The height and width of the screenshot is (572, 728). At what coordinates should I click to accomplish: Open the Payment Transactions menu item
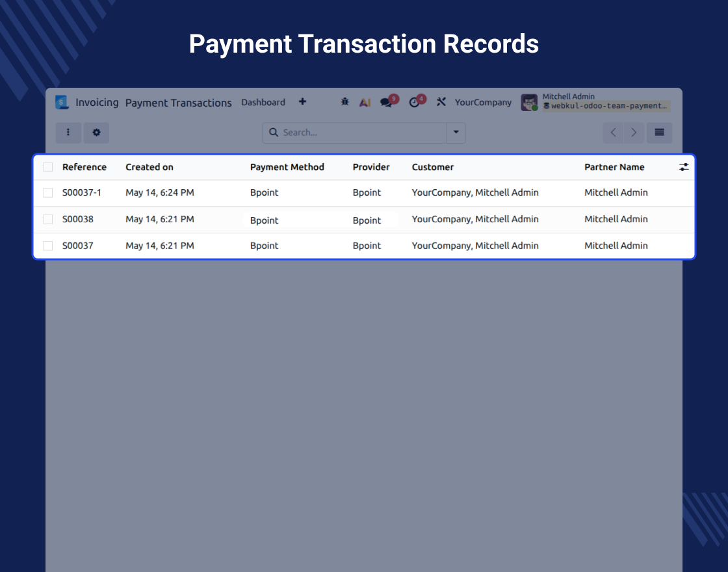pyautogui.click(x=178, y=103)
